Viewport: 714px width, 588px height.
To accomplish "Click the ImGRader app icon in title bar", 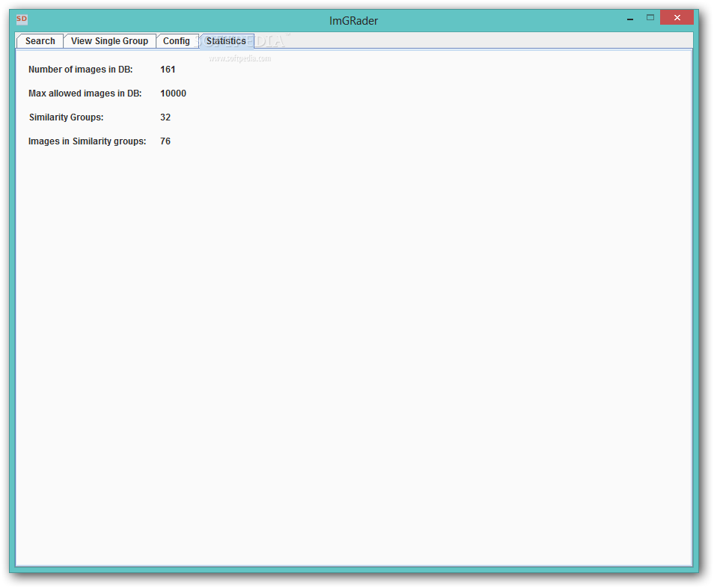I will pos(22,19).
